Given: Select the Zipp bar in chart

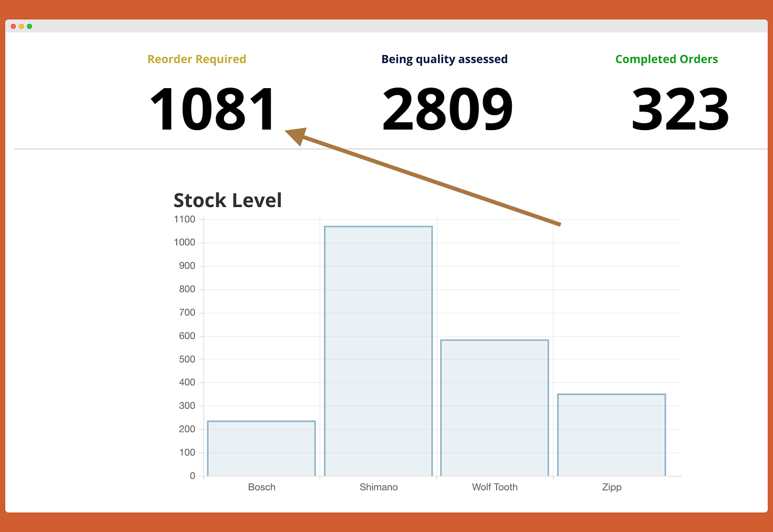Looking at the screenshot, I should point(612,435).
